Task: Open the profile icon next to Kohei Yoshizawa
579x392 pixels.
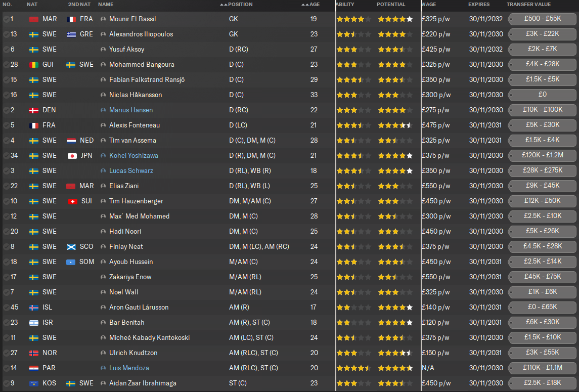Action: coord(104,156)
